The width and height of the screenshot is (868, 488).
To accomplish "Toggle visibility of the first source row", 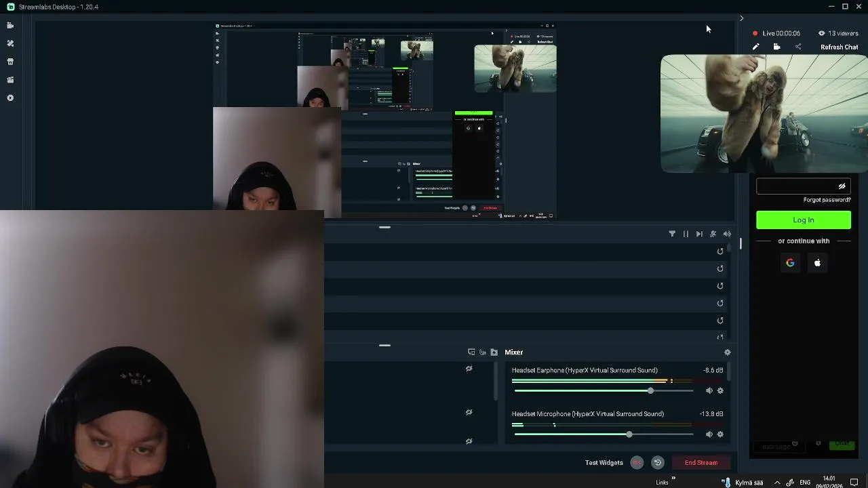I will [469, 369].
